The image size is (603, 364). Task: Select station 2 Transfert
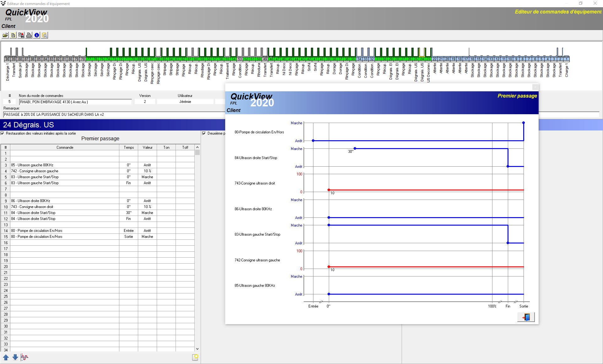560,59
